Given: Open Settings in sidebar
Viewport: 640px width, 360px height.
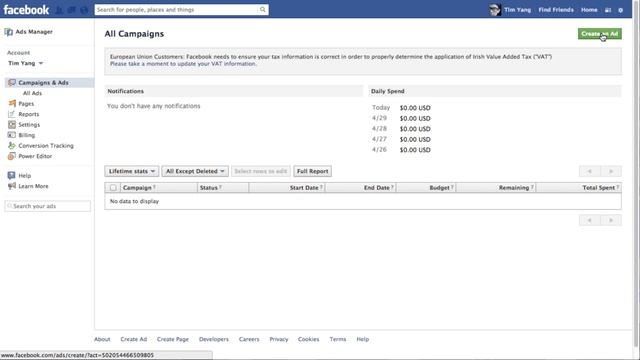Looking at the screenshot, I should point(29,125).
